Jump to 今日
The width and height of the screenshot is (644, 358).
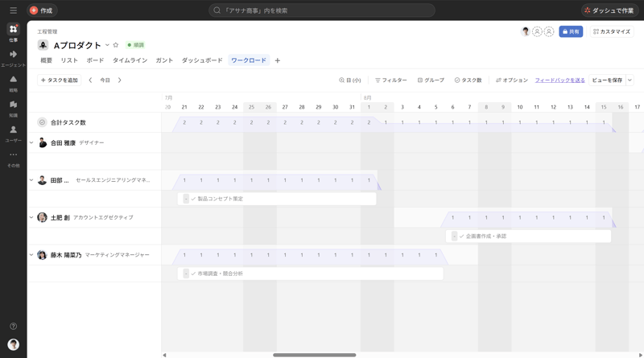105,80
